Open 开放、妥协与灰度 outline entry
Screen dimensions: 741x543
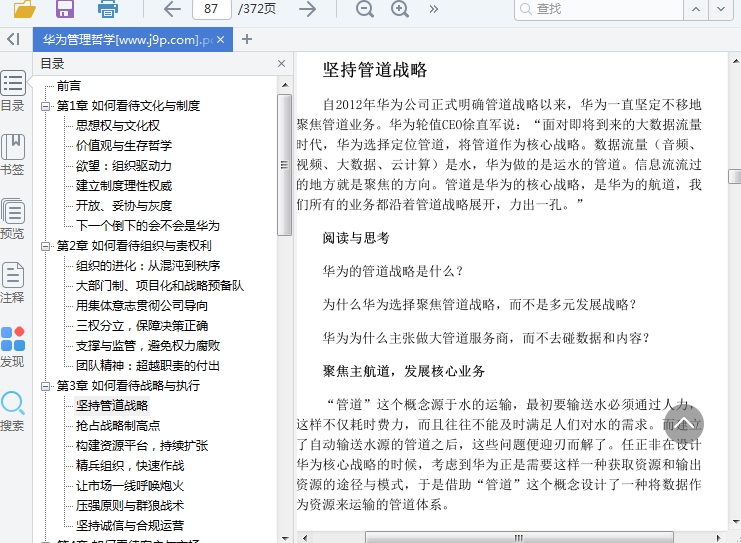click(124, 206)
